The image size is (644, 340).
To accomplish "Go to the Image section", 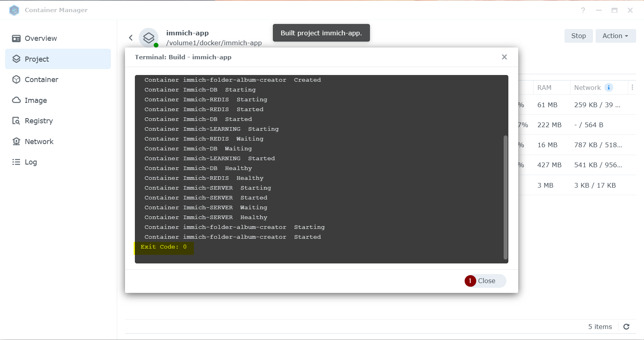I will coord(58,100).
